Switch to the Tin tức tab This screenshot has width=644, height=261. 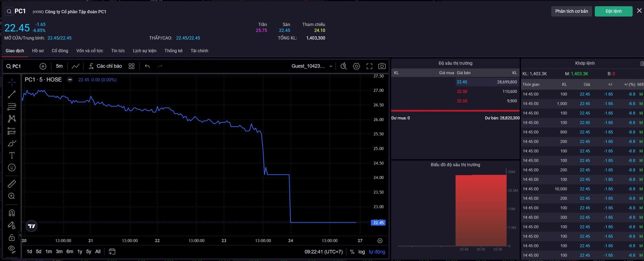point(118,51)
